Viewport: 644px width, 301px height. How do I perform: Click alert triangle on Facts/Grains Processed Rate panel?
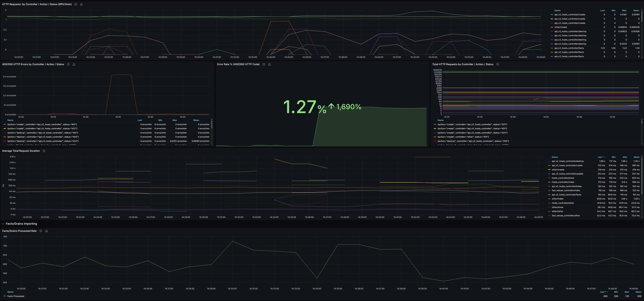(46, 231)
